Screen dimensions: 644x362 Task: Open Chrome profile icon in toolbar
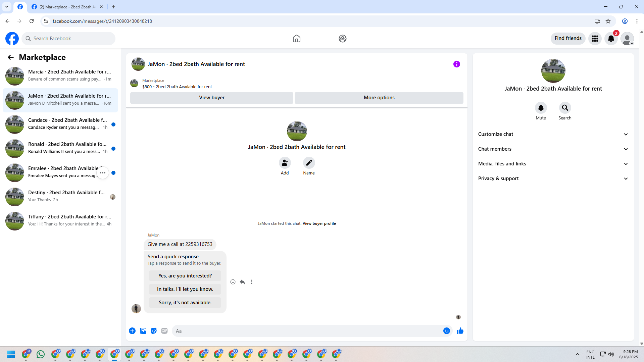pyautogui.click(x=625, y=21)
